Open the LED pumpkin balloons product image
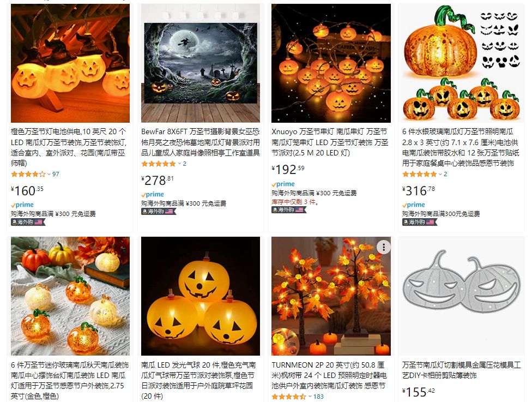532x402 pixels. (201, 296)
